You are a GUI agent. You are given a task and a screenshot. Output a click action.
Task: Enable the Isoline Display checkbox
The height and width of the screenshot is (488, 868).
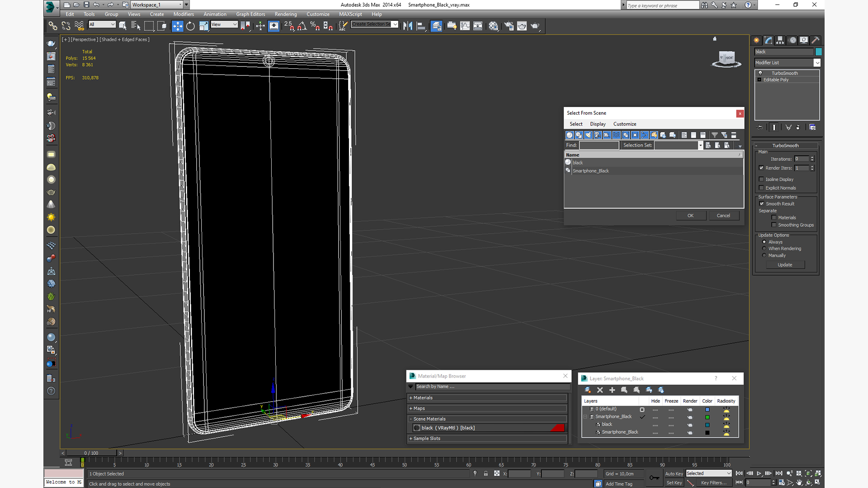click(761, 179)
